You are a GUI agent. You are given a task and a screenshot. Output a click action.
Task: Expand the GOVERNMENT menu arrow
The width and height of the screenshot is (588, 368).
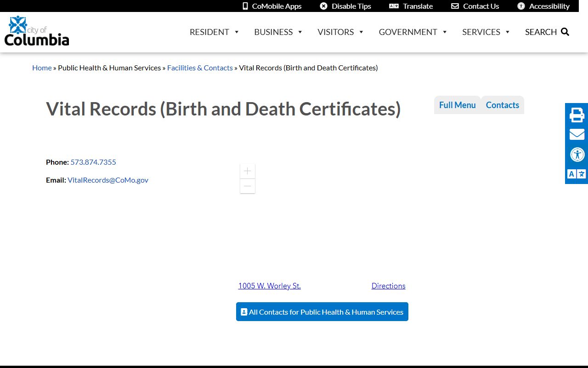[445, 32]
